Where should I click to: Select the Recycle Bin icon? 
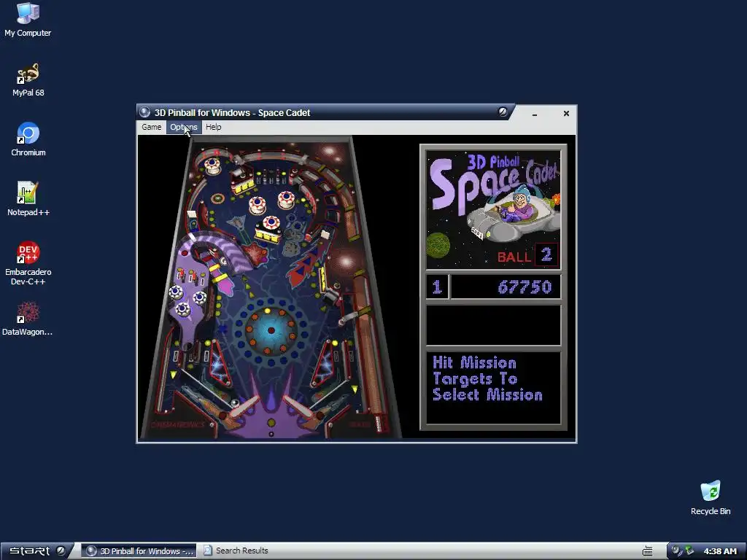pyautogui.click(x=711, y=498)
